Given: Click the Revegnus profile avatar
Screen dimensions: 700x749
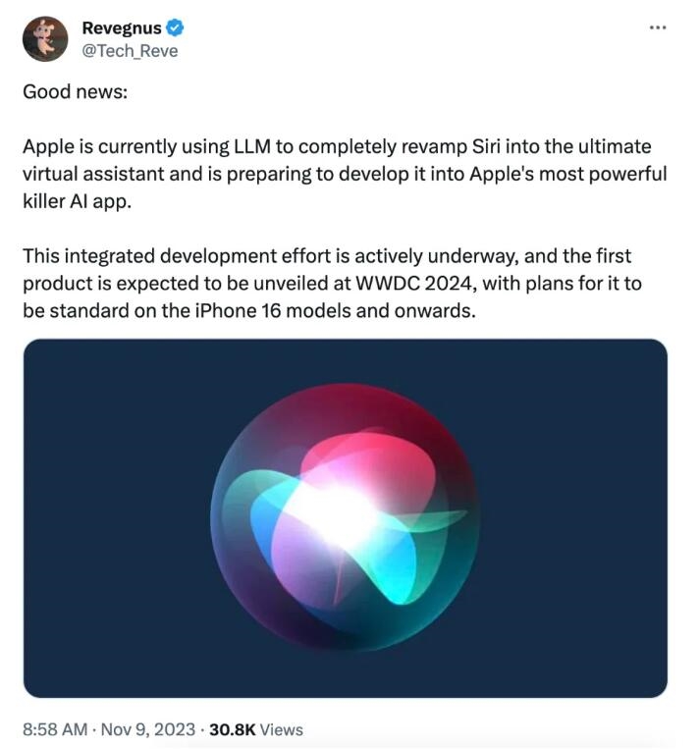Looking at the screenshot, I should click(x=45, y=38).
